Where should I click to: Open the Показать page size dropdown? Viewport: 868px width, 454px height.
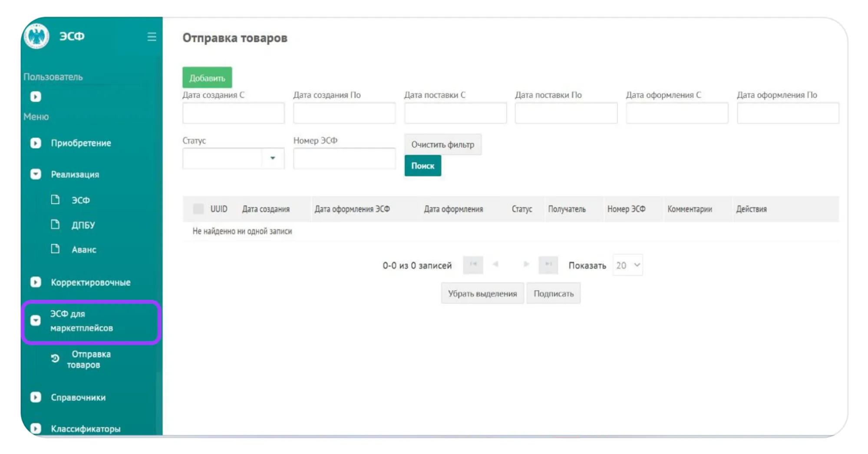(x=627, y=265)
